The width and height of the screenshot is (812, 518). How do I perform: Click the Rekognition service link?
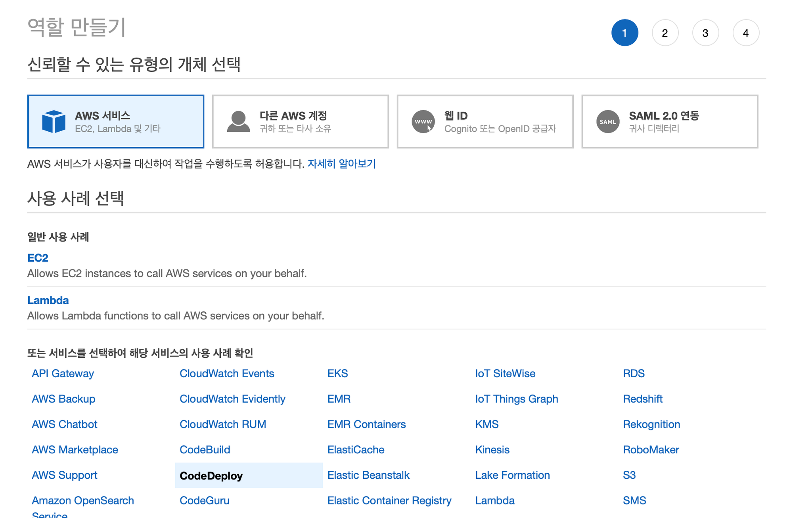coord(651,424)
